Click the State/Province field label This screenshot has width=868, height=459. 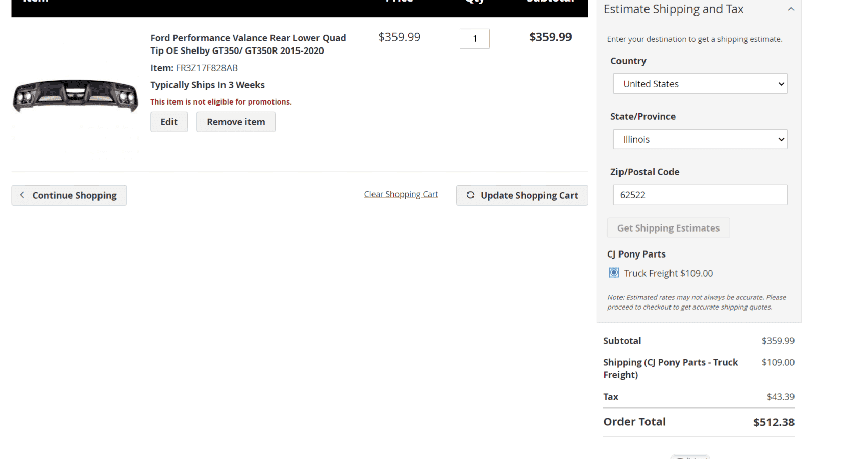(643, 116)
